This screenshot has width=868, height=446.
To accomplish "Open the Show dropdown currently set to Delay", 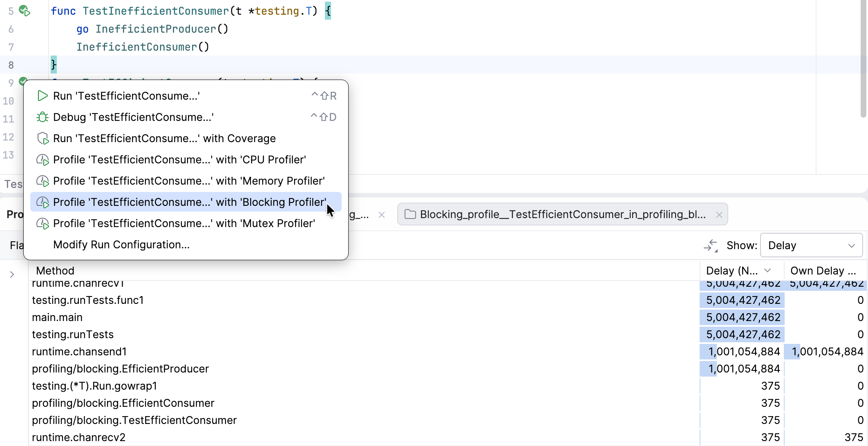I will (811, 245).
